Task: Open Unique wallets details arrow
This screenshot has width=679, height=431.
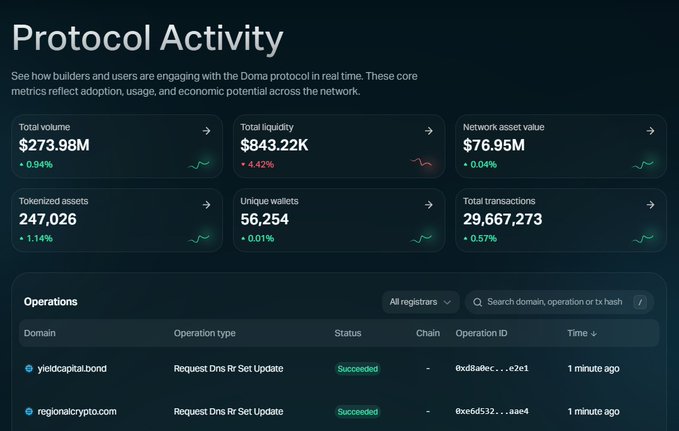Action: (x=429, y=205)
